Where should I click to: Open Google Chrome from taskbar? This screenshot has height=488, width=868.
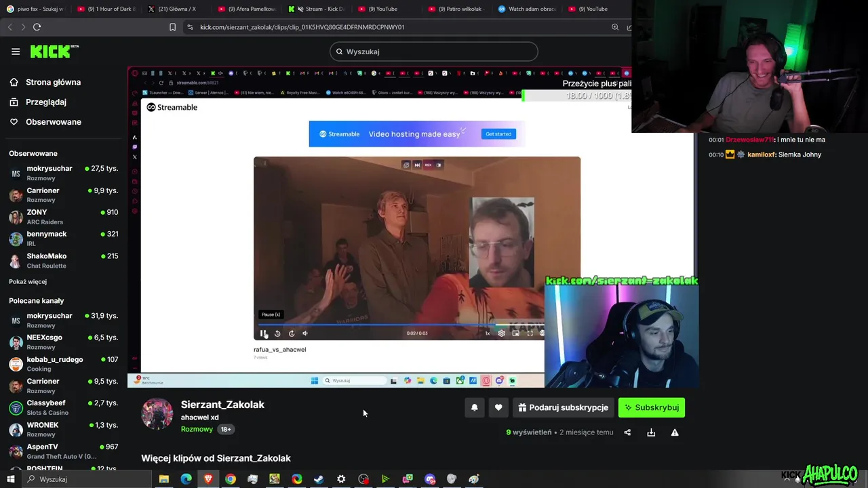231,479
